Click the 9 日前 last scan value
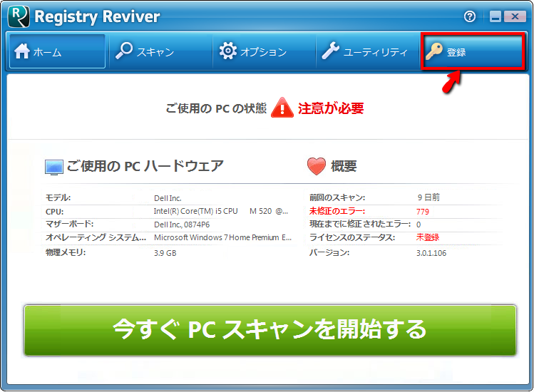Image resolution: width=534 pixels, height=392 pixels. tap(428, 197)
